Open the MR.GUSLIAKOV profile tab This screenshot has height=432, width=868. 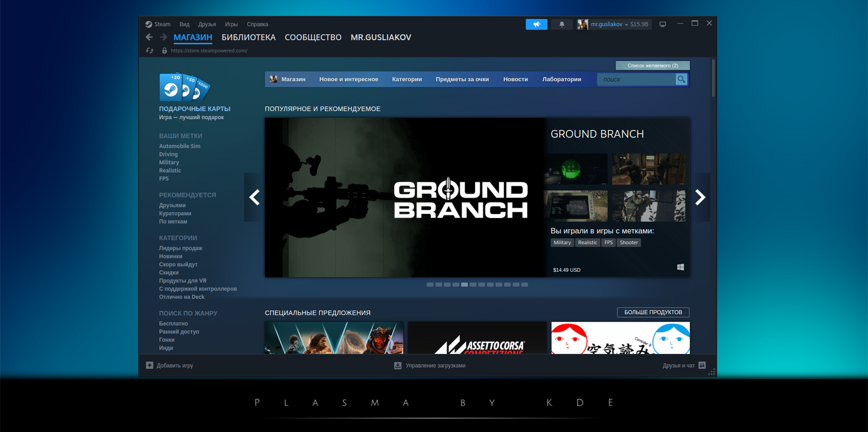tap(381, 38)
